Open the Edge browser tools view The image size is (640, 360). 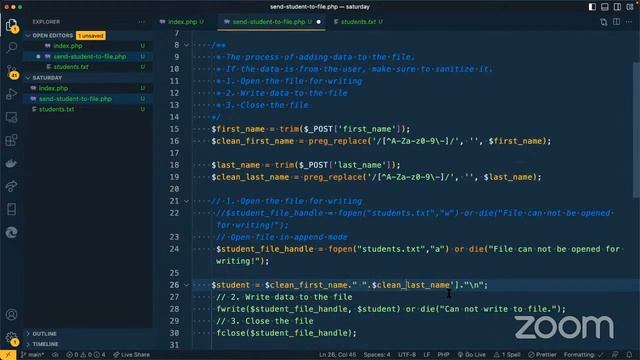[11, 232]
